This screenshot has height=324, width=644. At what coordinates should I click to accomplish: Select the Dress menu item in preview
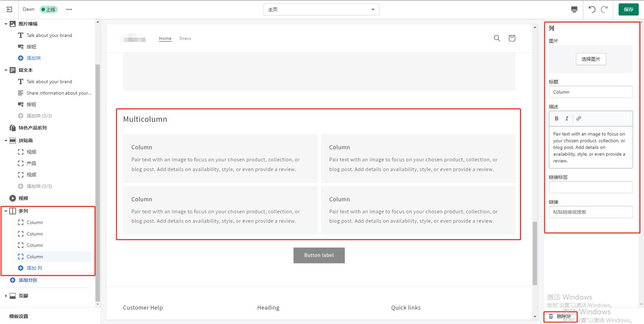click(x=185, y=38)
